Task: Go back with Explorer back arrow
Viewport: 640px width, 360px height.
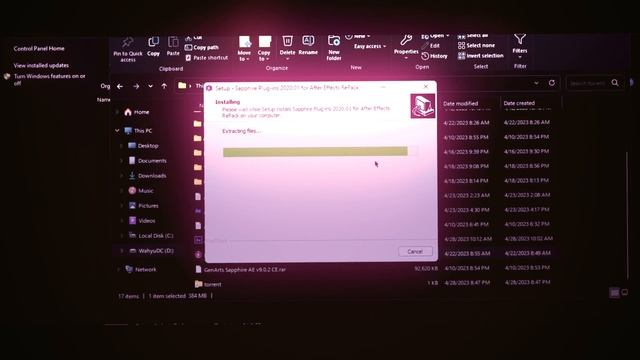Action: [120, 86]
